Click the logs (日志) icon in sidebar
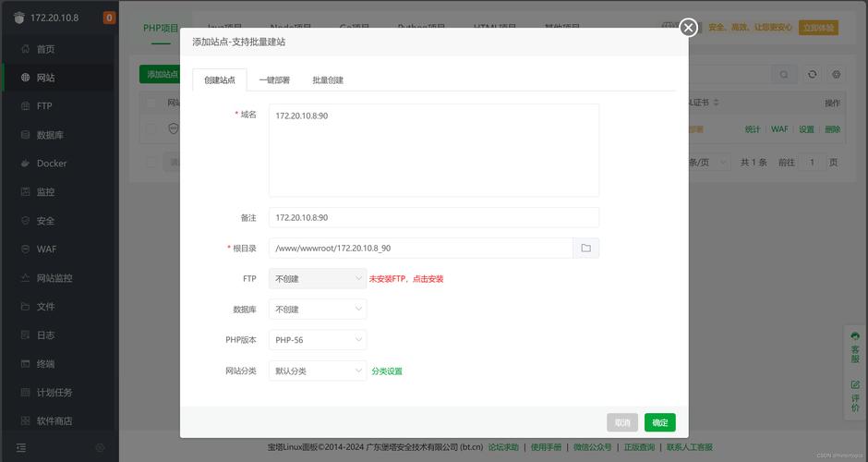 tap(25, 335)
